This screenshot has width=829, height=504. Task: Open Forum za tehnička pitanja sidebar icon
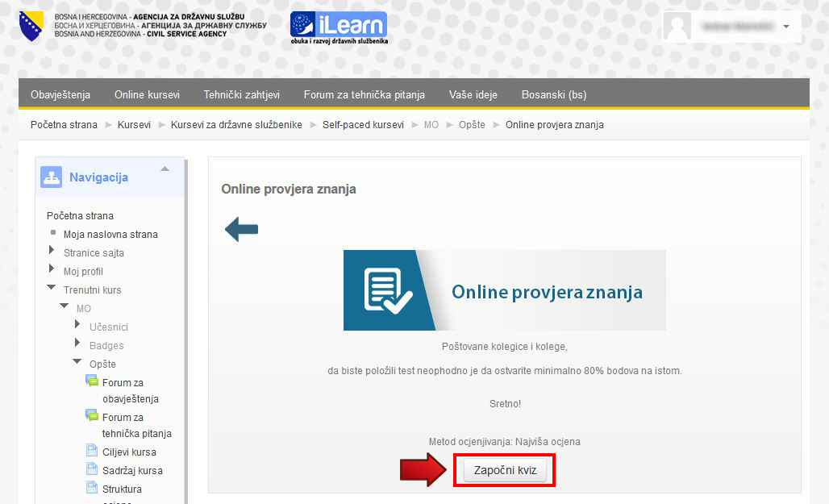(x=92, y=417)
